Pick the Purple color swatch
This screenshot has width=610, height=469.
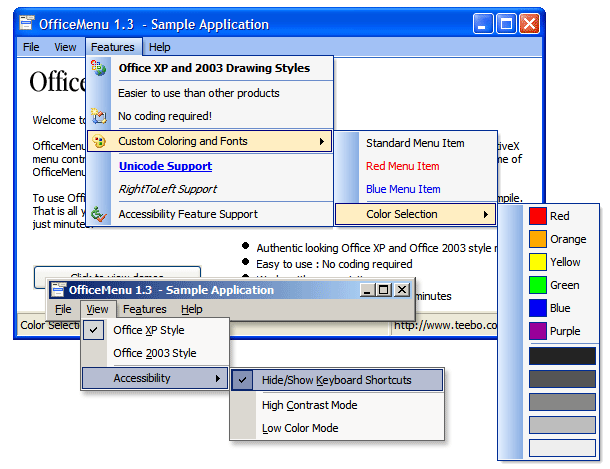(x=538, y=331)
